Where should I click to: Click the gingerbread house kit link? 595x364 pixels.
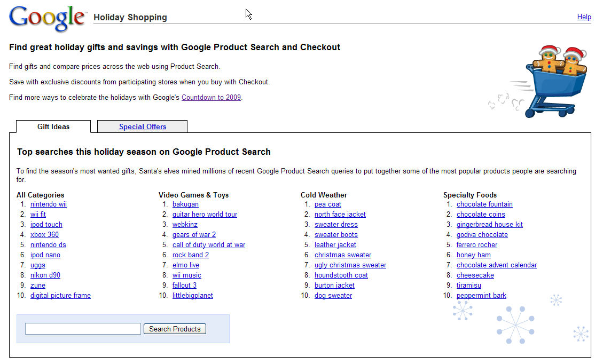(x=489, y=225)
